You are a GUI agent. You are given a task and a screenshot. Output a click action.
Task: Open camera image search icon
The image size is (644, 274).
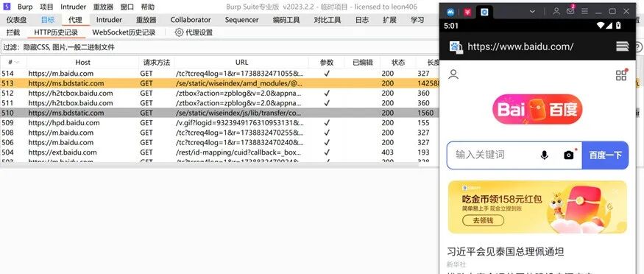pyautogui.click(x=569, y=155)
